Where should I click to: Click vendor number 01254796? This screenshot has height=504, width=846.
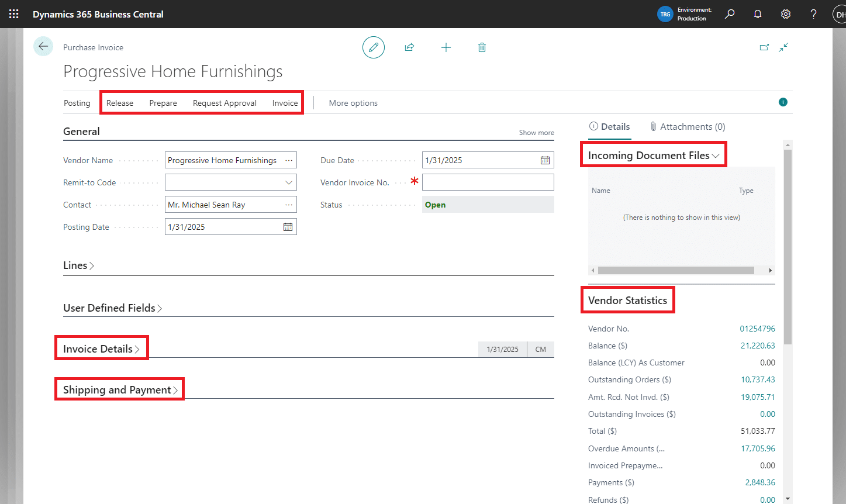click(757, 329)
